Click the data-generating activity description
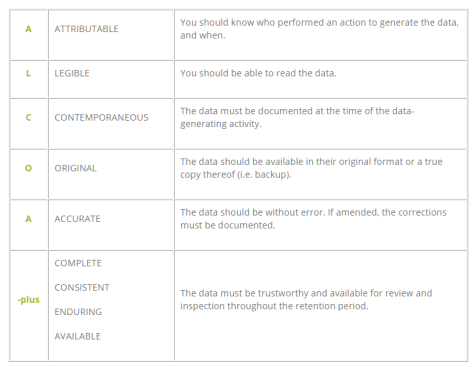474x367 pixels. pos(297,117)
